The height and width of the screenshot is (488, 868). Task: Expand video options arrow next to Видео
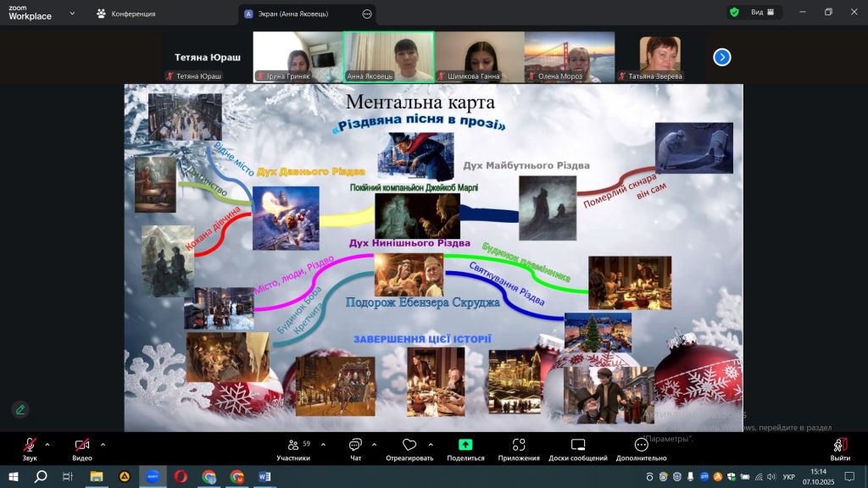tap(103, 444)
